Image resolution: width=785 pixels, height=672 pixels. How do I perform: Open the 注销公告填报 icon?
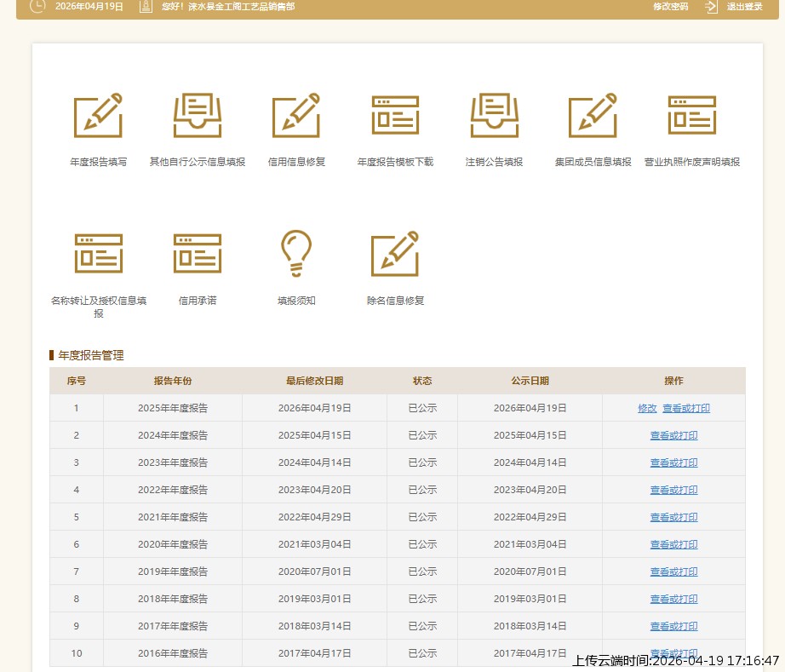tap(494, 116)
